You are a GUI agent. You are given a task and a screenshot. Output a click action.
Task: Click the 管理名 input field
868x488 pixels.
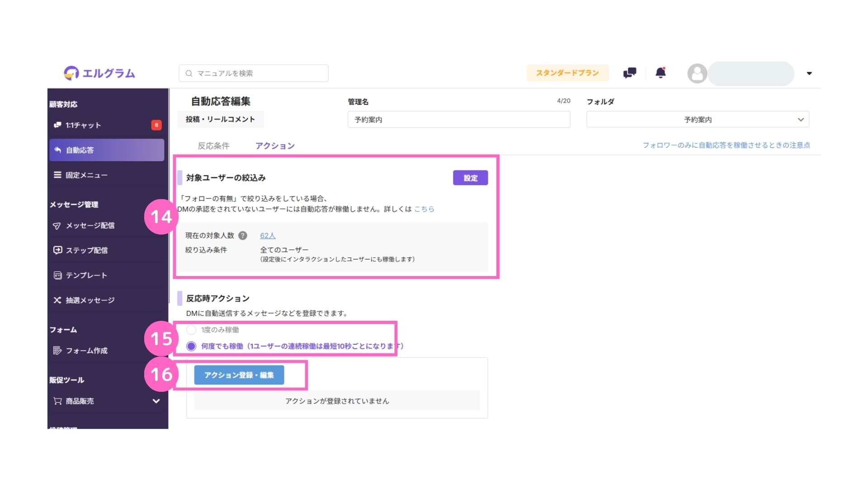pyautogui.click(x=459, y=120)
